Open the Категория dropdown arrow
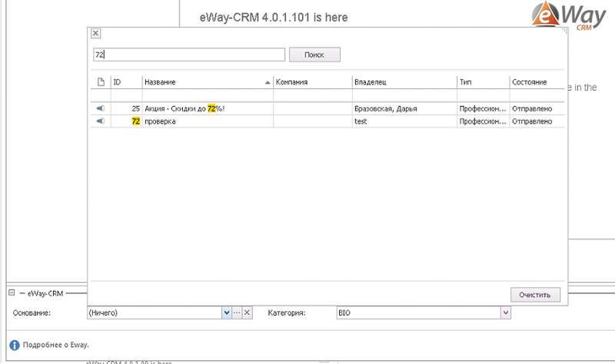 (x=506, y=313)
